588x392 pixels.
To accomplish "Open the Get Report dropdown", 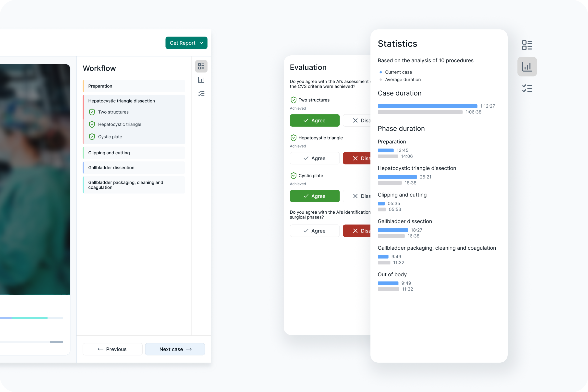I will [186, 43].
